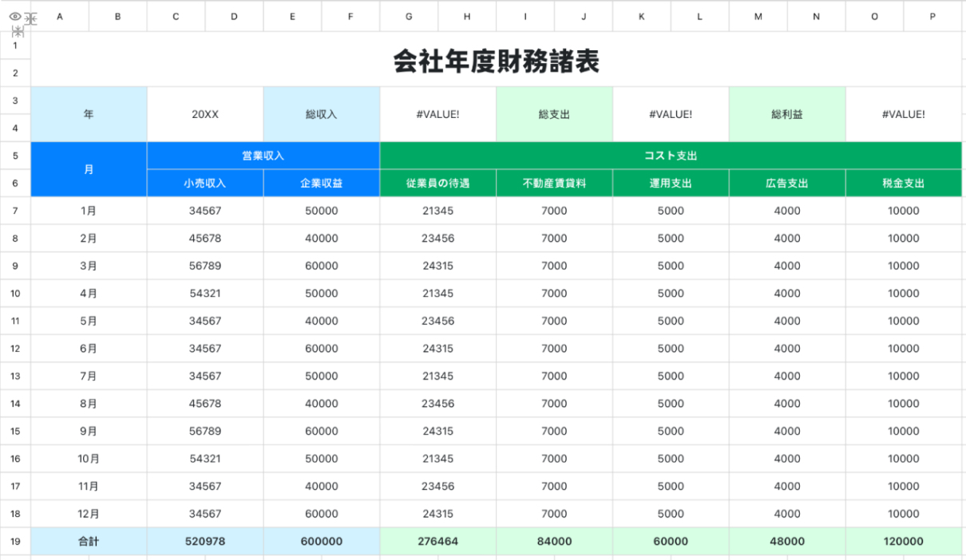Click the 小売収入 column heading
Image resolution: width=966 pixels, height=560 pixels.
(x=205, y=183)
